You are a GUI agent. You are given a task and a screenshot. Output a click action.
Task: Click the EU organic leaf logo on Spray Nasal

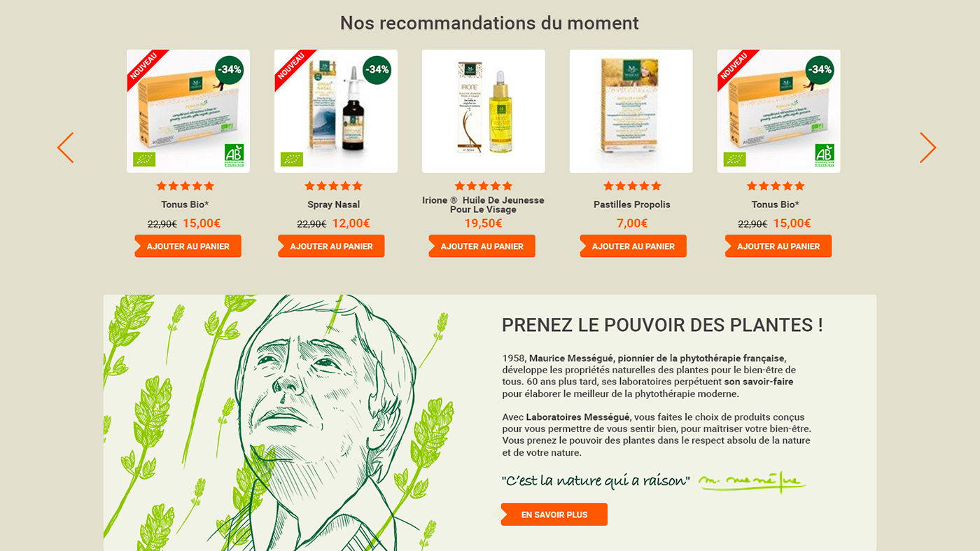click(292, 159)
